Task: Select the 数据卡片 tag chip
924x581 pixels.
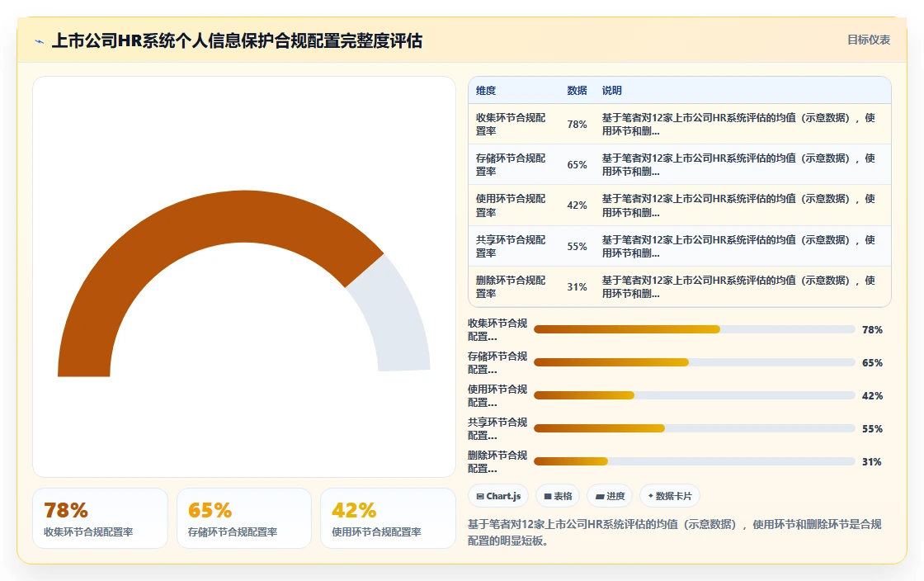Action: (669, 496)
